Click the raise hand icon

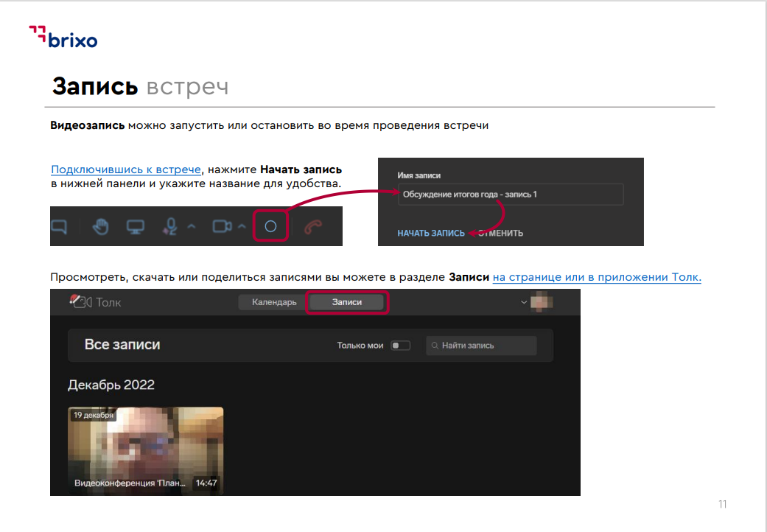pos(100,227)
